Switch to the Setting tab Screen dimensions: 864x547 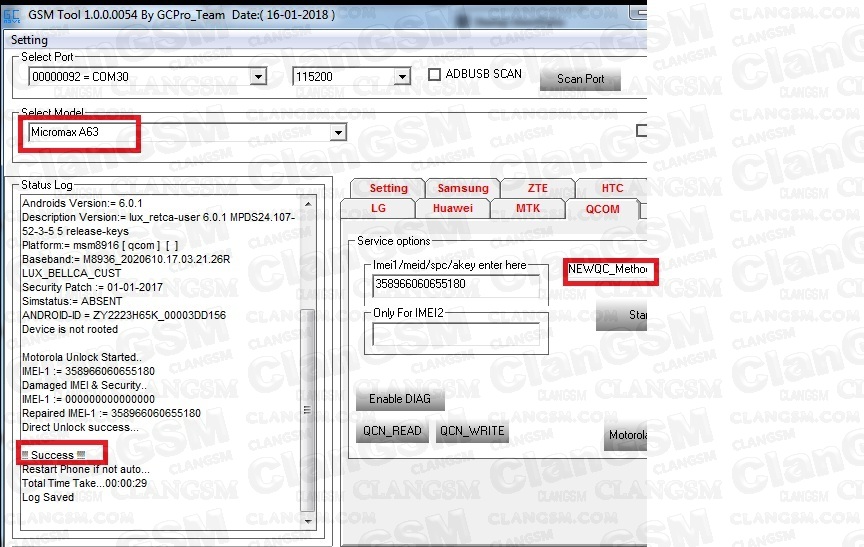[x=388, y=188]
